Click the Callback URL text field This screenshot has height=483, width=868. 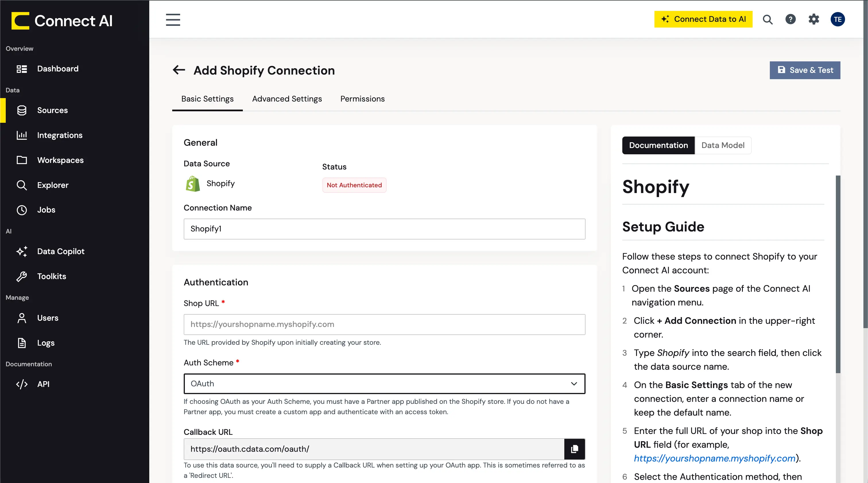coord(374,449)
